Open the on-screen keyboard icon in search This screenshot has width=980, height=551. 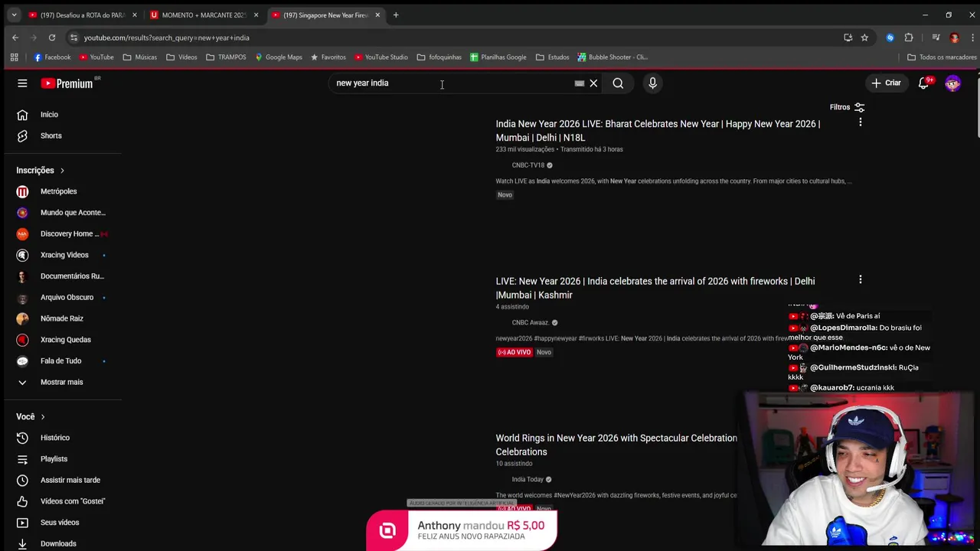coord(580,83)
